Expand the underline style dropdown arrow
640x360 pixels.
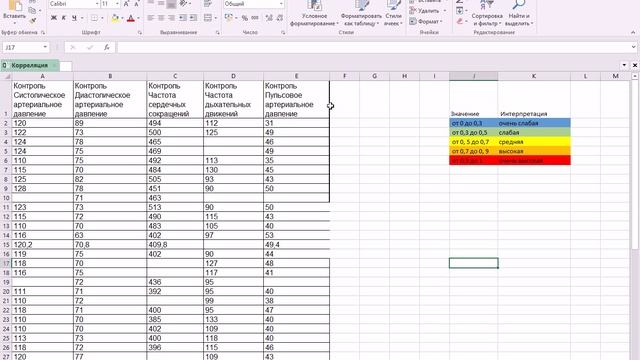point(82,18)
